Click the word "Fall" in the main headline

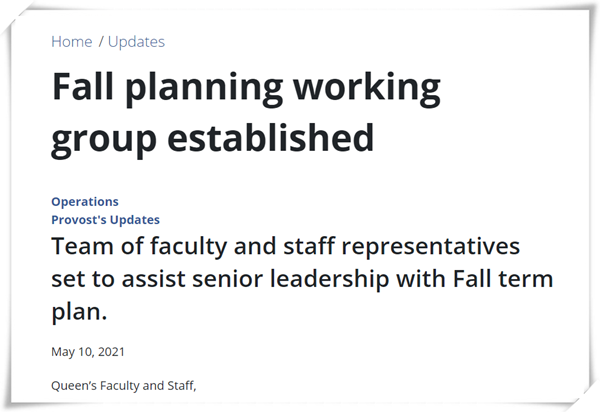[x=83, y=86]
